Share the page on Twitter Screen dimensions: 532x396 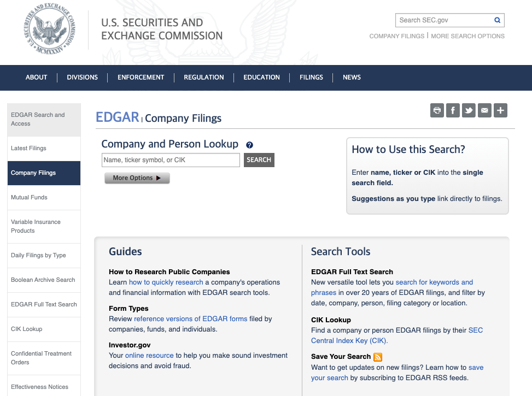pos(469,110)
